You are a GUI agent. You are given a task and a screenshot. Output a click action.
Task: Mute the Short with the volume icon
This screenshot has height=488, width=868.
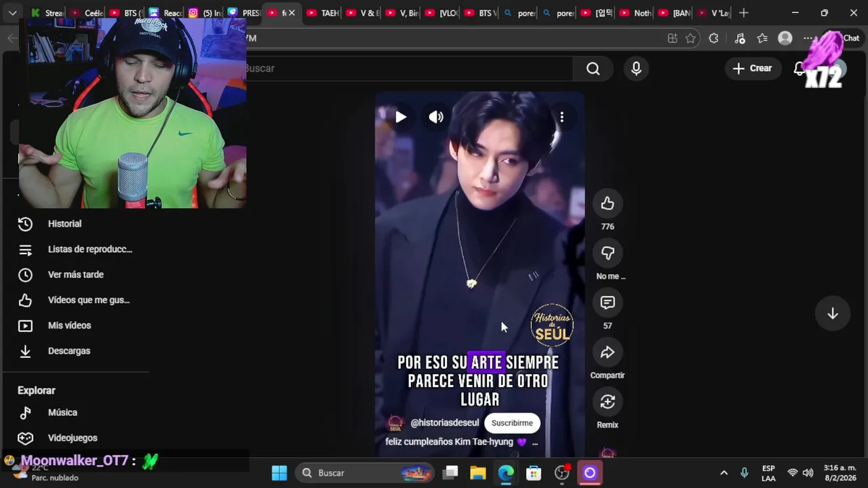coord(436,117)
